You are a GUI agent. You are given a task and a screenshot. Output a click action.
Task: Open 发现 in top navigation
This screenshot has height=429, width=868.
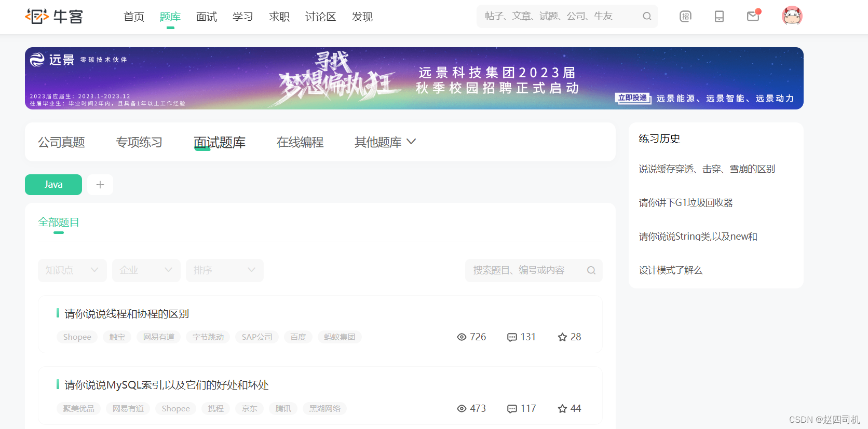click(x=362, y=17)
